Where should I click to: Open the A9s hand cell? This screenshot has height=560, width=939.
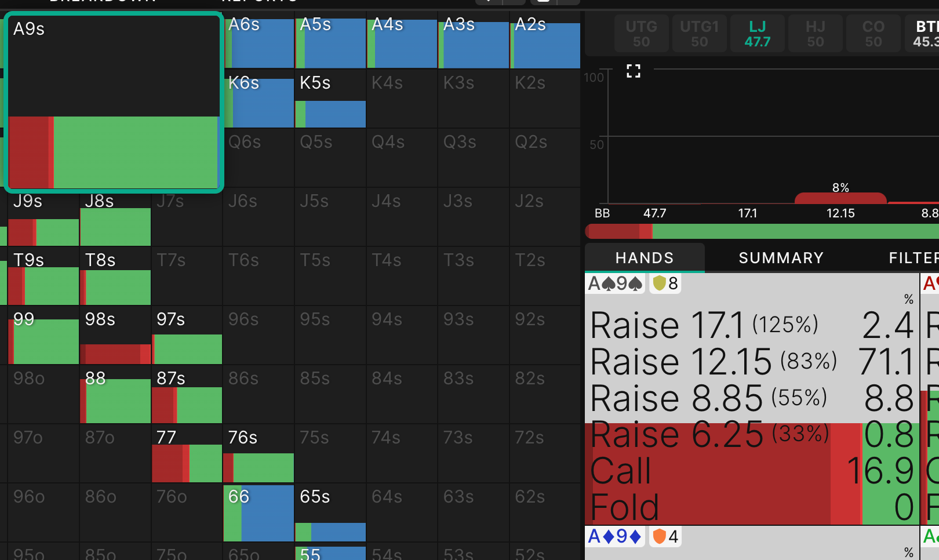coord(114,102)
